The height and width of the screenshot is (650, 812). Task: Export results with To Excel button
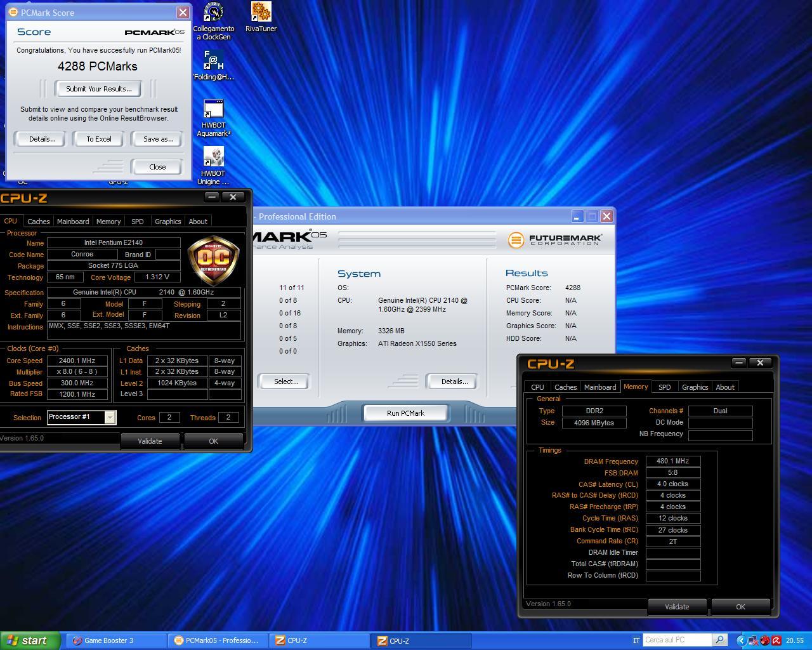pyautogui.click(x=98, y=139)
